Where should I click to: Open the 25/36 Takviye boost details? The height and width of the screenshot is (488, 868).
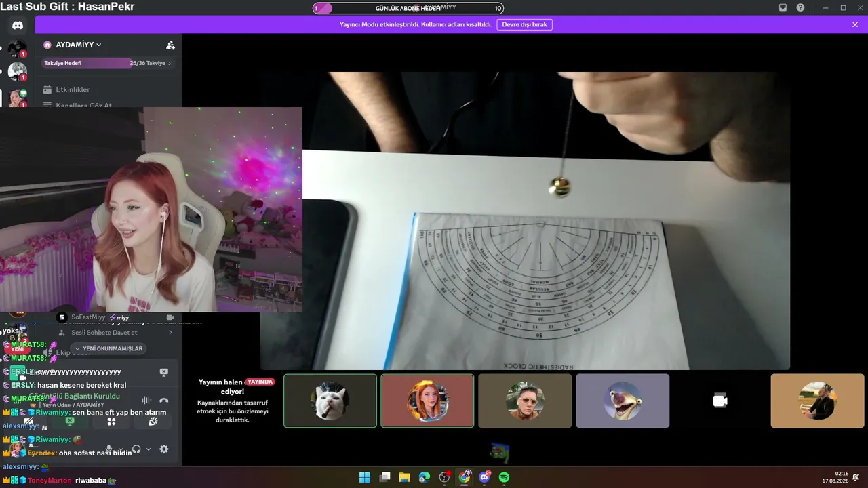point(151,63)
